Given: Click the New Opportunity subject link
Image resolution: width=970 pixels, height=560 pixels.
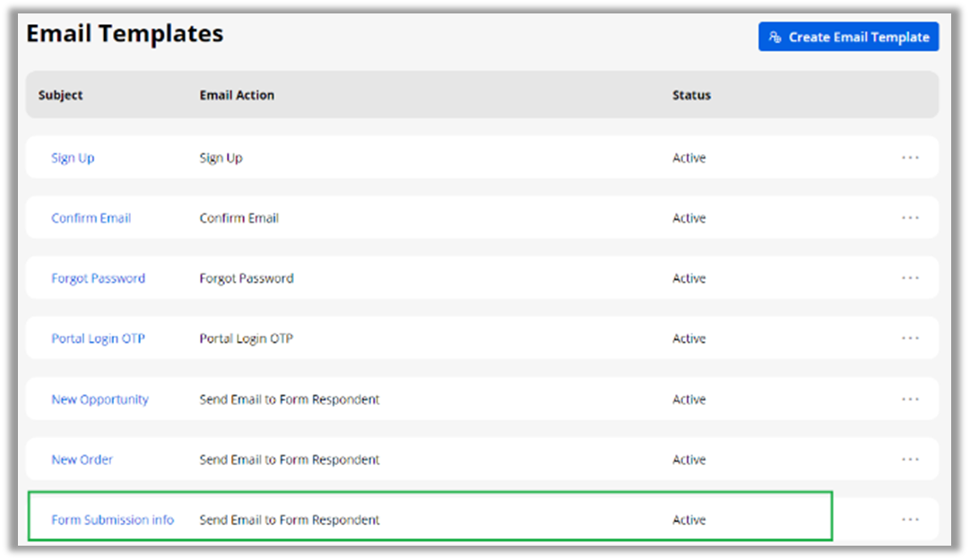Looking at the screenshot, I should tap(100, 400).
